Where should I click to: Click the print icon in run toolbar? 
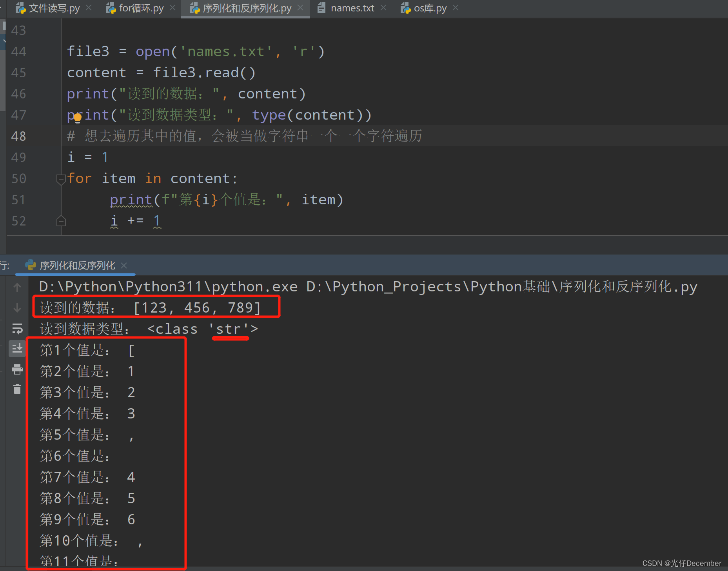(x=17, y=369)
